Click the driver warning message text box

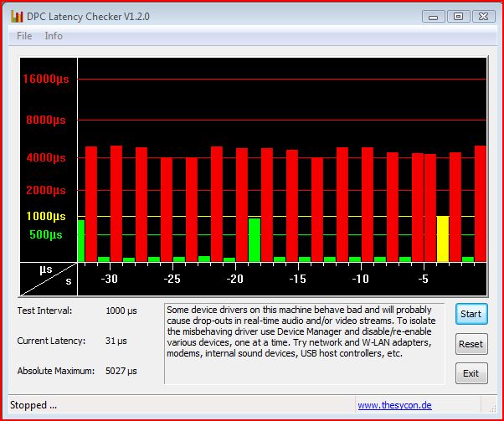click(x=305, y=343)
